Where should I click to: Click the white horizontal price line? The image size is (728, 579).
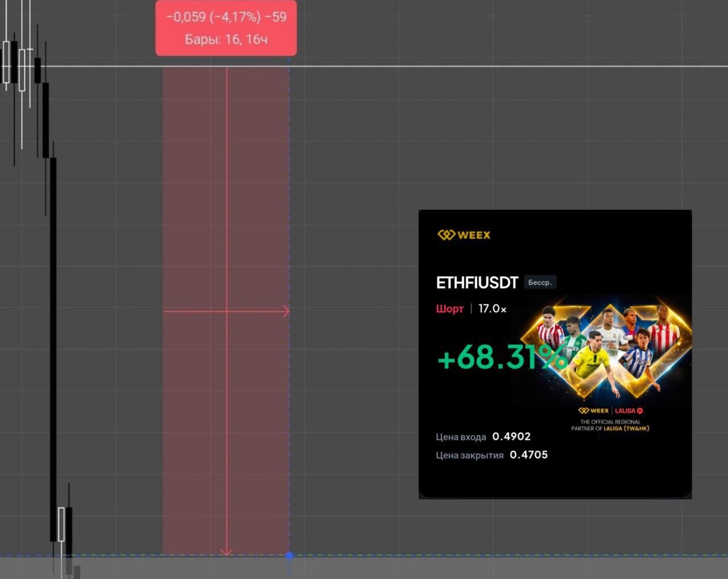(364, 67)
